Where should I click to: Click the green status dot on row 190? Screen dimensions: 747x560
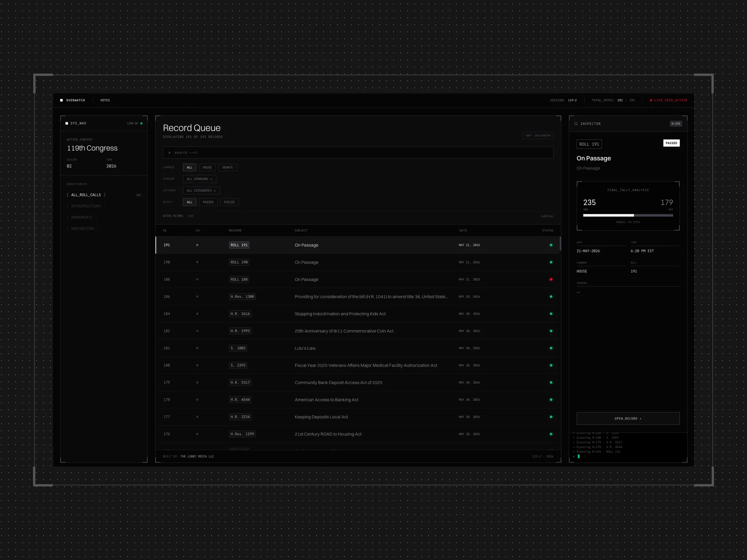point(551,262)
